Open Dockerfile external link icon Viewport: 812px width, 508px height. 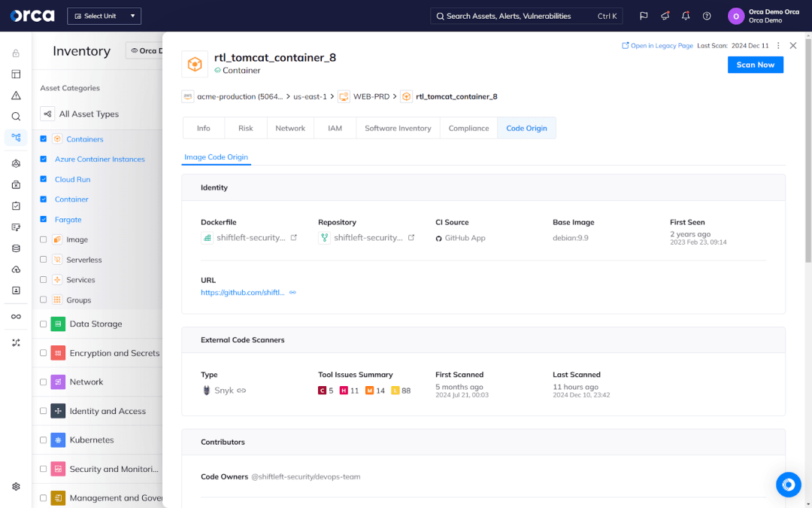click(294, 238)
